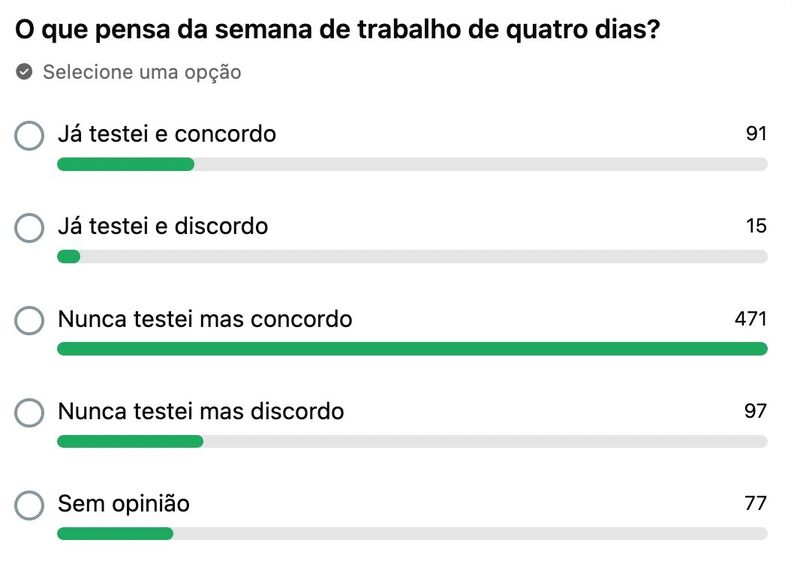Click the 'Já testei e concordo' option label

point(167,134)
